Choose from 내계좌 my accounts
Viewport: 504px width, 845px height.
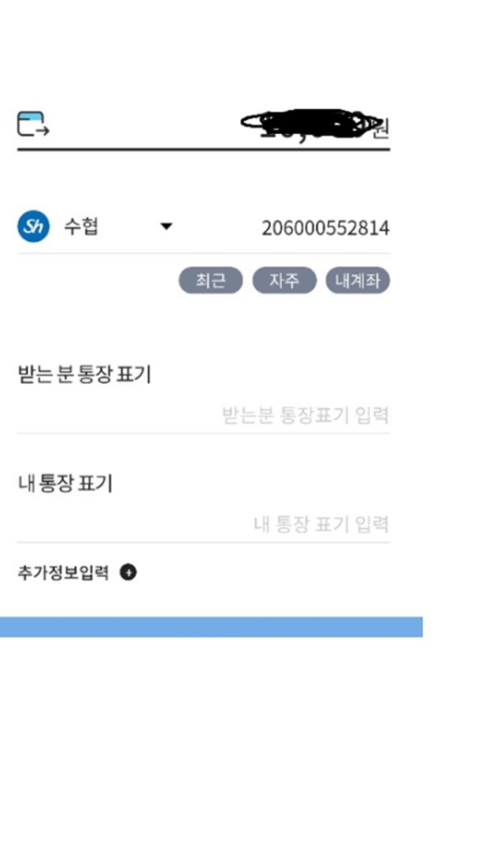point(358,281)
